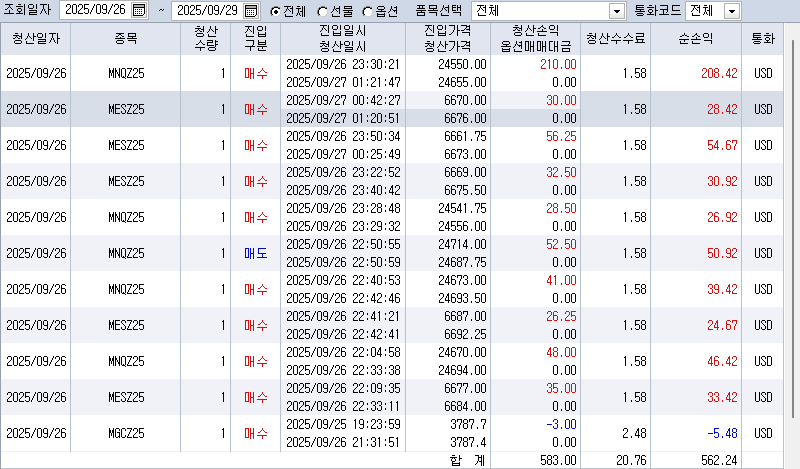Image resolution: width=800 pixels, height=469 pixels.
Task: Click the fee value 2.48
Action: click(634, 433)
